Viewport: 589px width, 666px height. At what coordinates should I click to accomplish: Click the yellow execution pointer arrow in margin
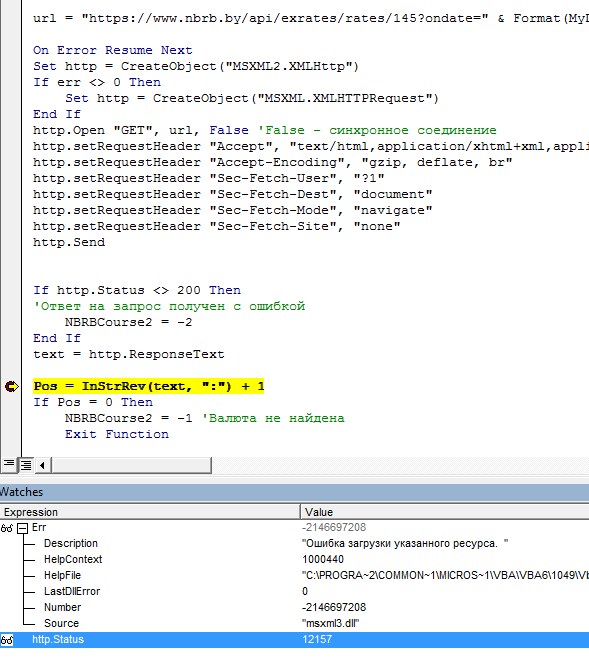point(11,387)
